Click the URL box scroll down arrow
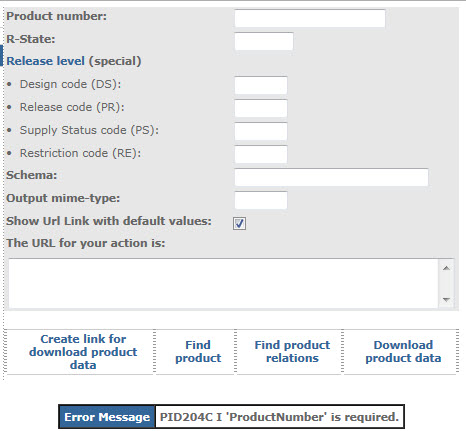Viewport: 466px width, 431px height. pos(446,299)
